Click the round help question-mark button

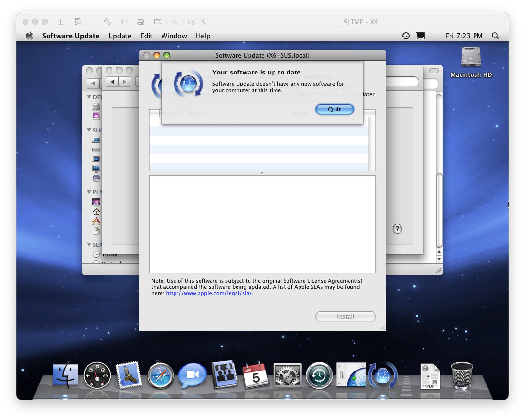[x=397, y=229]
